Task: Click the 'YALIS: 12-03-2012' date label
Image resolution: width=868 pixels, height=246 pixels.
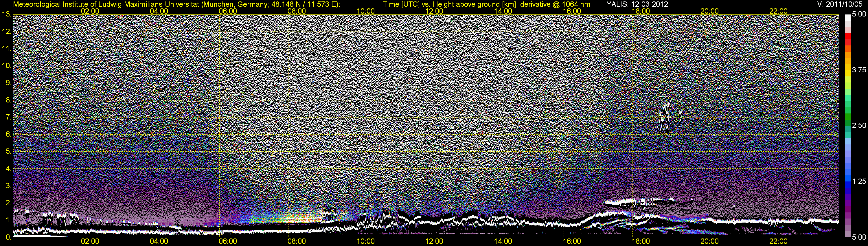Action: pos(637,4)
